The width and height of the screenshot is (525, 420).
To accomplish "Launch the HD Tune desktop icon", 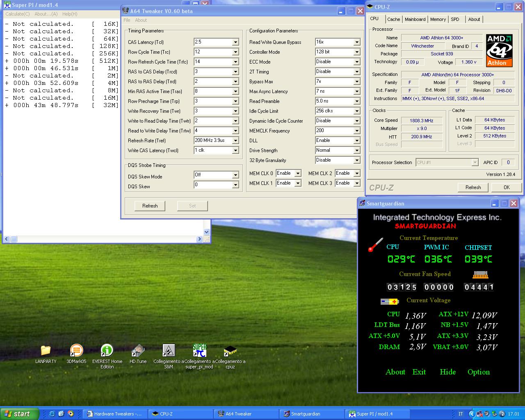I will [x=138, y=351].
